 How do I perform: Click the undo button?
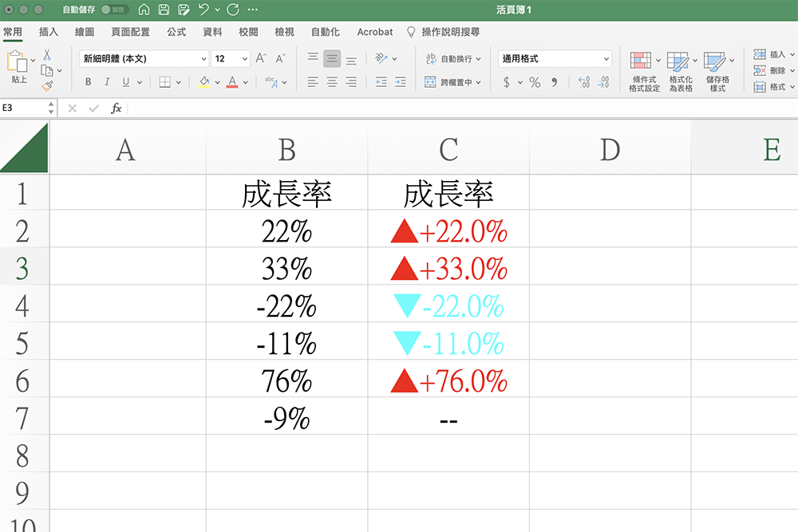click(205, 9)
